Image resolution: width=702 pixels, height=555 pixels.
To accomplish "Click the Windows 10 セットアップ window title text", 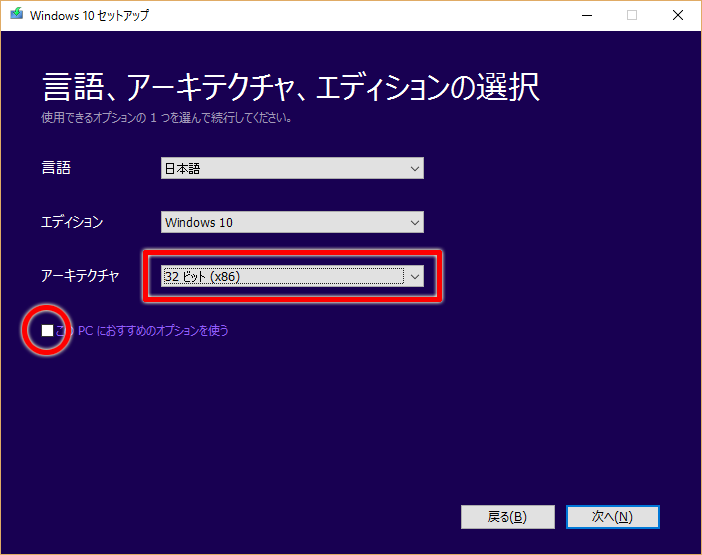I will pos(89,15).
